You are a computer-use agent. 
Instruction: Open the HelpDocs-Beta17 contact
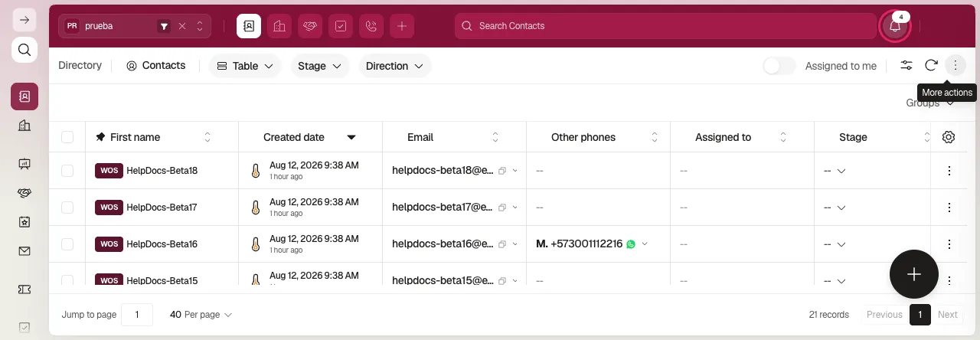(x=162, y=208)
